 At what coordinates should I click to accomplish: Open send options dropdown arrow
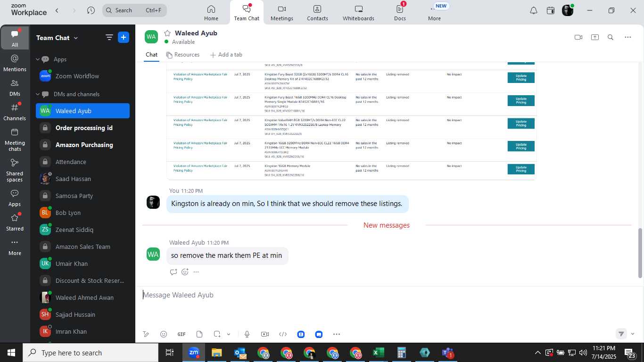tap(632, 334)
